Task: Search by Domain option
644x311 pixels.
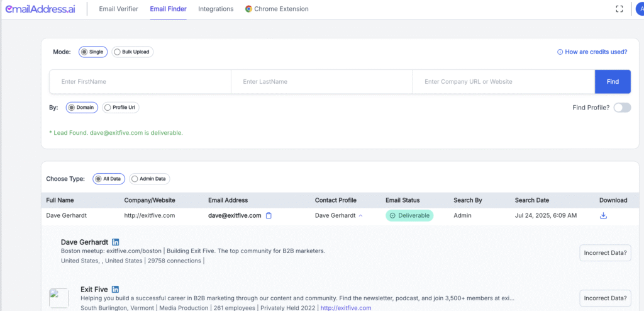Action: click(x=82, y=108)
